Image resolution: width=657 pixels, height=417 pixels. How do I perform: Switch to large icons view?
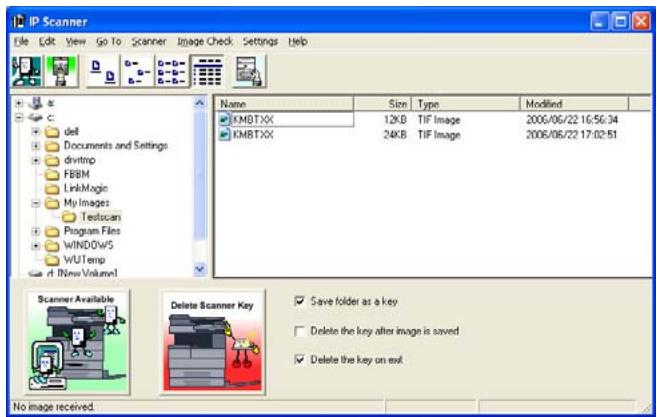tap(103, 72)
